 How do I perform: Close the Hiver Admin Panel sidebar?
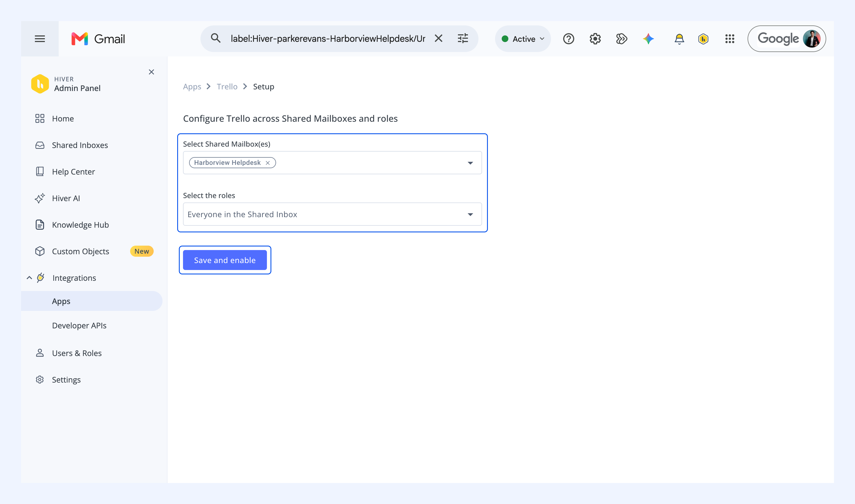151,72
